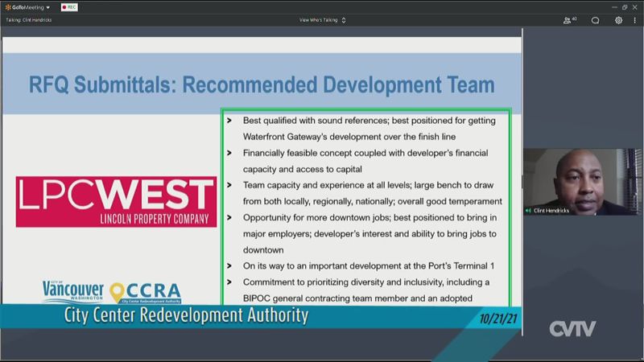Expand the GoToMeeting dropdown arrow

tap(48, 7)
